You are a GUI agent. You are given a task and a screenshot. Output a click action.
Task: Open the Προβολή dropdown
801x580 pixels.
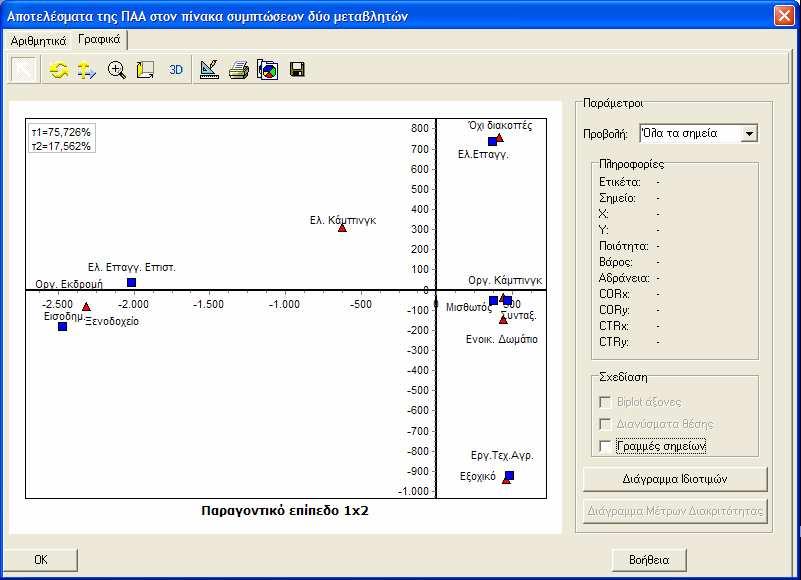click(749, 134)
